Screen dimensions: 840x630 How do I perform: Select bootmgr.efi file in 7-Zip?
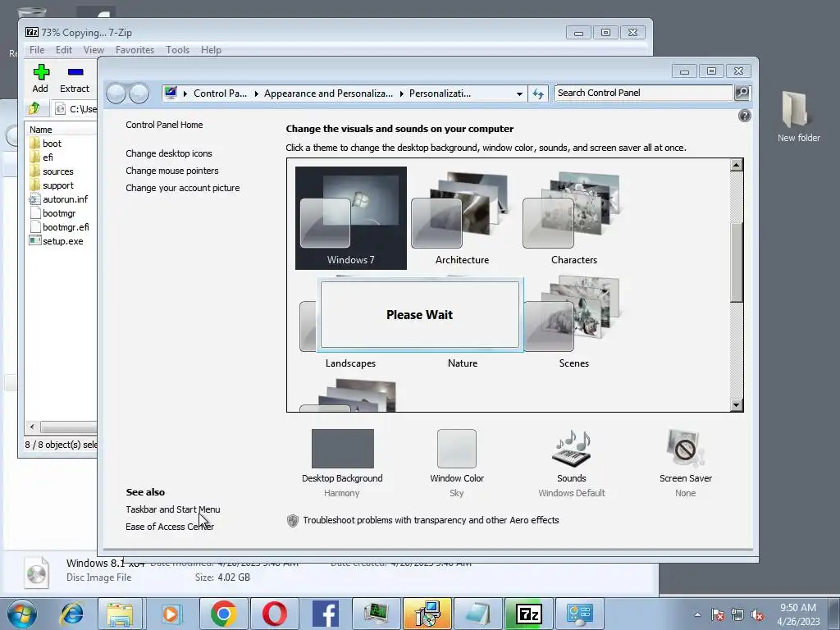tap(59, 227)
